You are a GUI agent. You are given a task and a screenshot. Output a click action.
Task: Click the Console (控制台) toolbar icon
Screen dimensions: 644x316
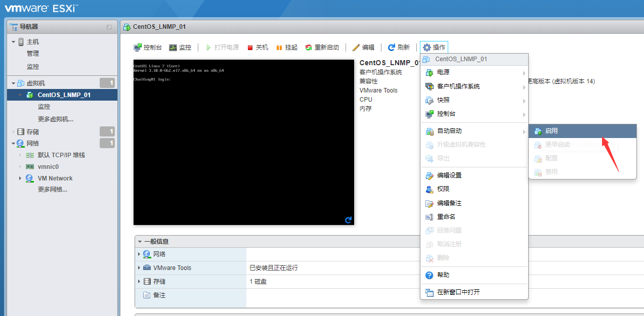[138, 48]
